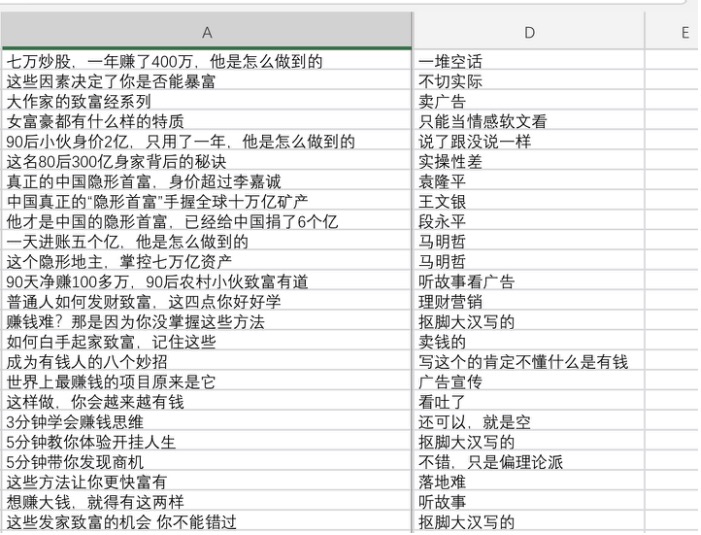This screenshot has width=701, height=535.
Task: Select cell '这名80后300亿身家背后的秘诀'
Action: click(x=207, y=161)
